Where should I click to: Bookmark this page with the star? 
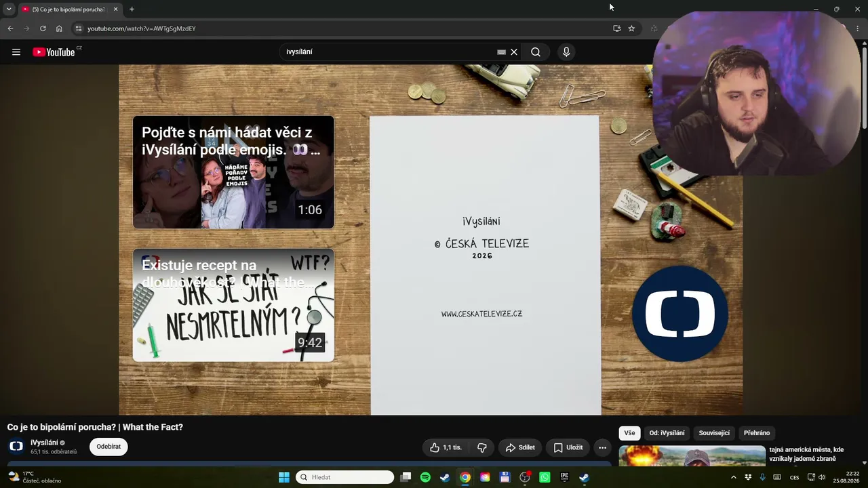[x=631, y=28]
